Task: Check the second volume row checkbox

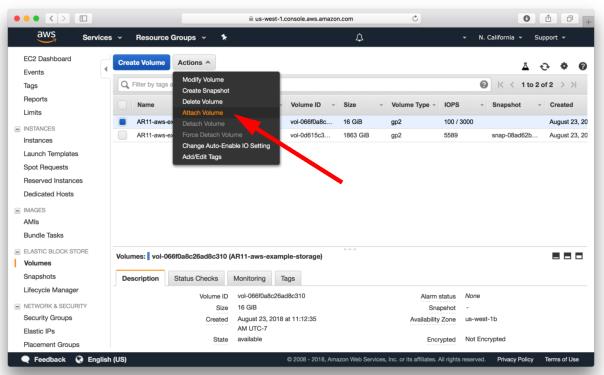Action: [x=122, y=135]
